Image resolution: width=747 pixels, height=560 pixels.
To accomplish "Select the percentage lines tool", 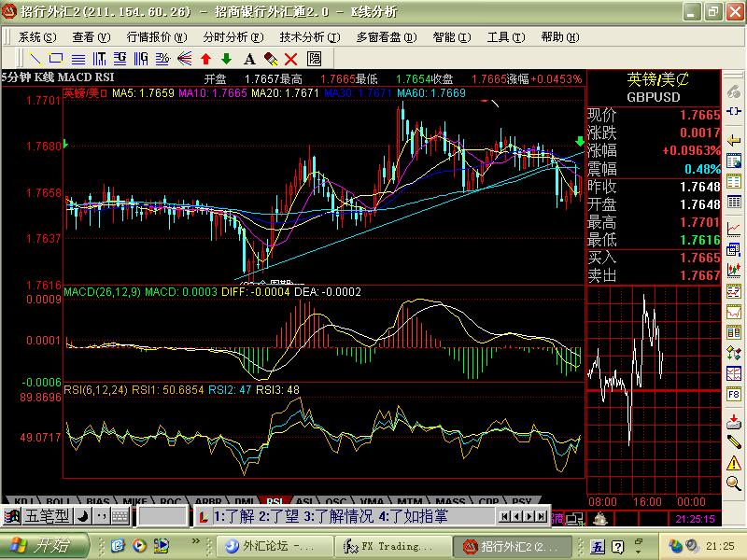I will click(x=162, y=59).
